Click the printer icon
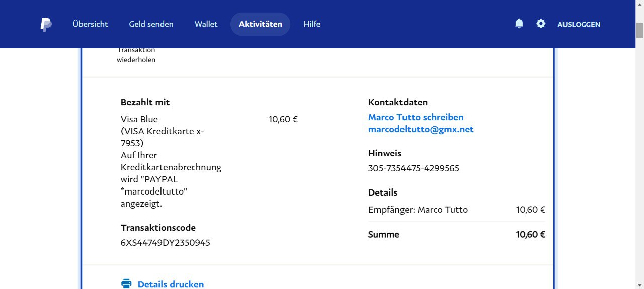This screenshot has height=289, width=644. (126, 284)
